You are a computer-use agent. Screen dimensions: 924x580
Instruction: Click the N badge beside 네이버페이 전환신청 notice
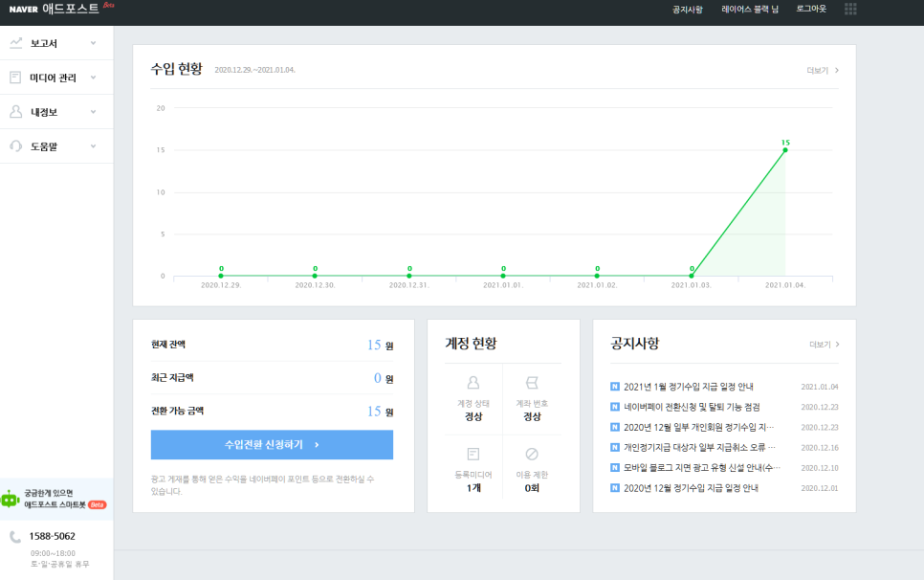tap(615, 407)
